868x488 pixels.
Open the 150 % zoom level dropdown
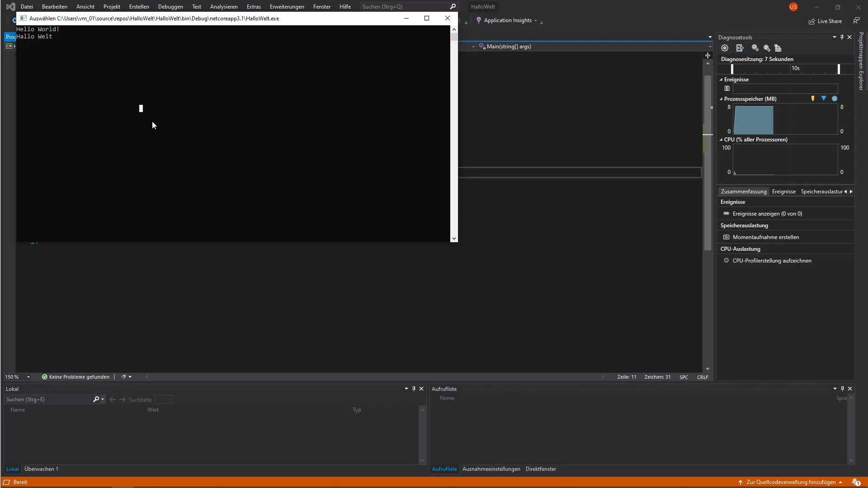coord(28,377)
